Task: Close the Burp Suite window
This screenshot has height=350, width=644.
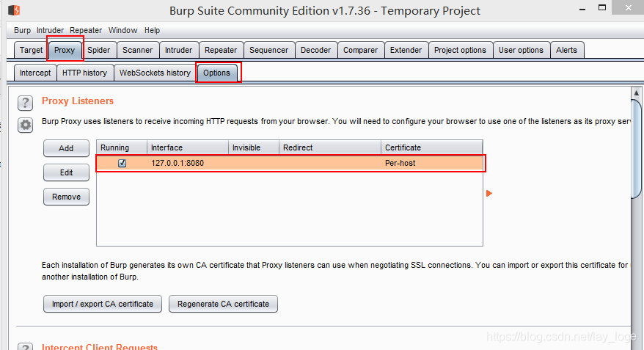Action: coord(628,7)
